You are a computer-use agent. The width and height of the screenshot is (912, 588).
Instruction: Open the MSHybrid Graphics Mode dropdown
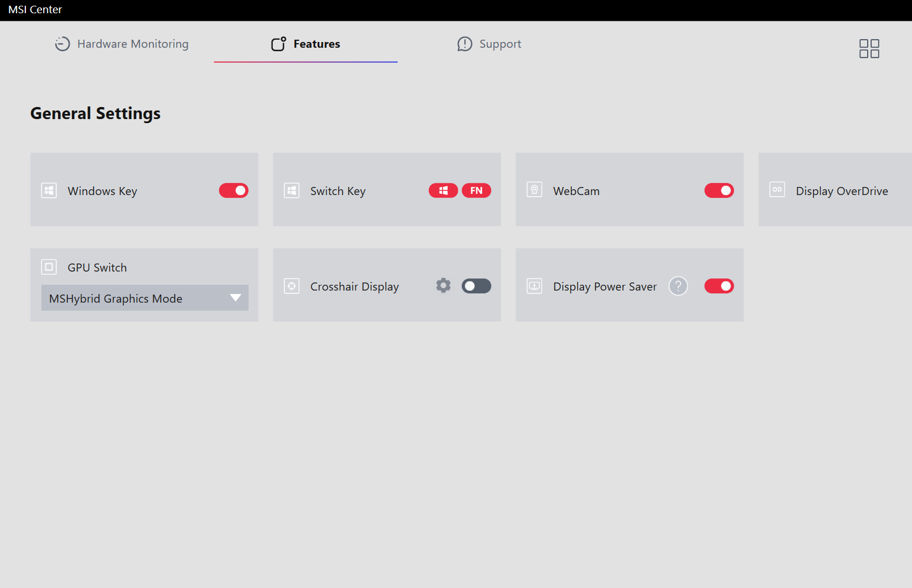click(138, 298)
